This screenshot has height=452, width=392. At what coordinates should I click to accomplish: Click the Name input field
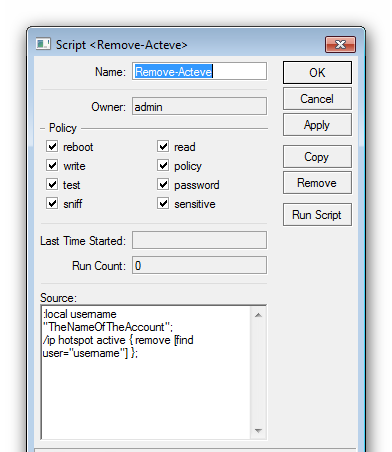(199, 71)
